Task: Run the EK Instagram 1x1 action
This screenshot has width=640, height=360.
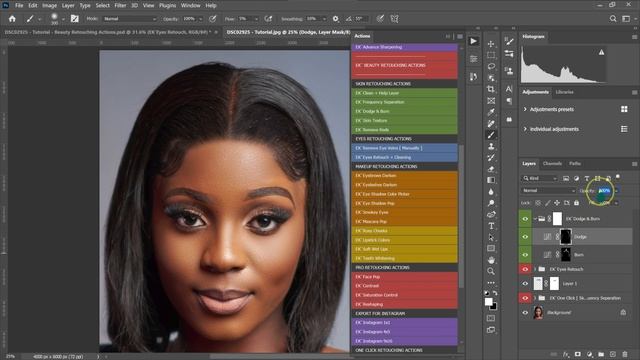Action: pyautogui.click(x=404, y=322)
